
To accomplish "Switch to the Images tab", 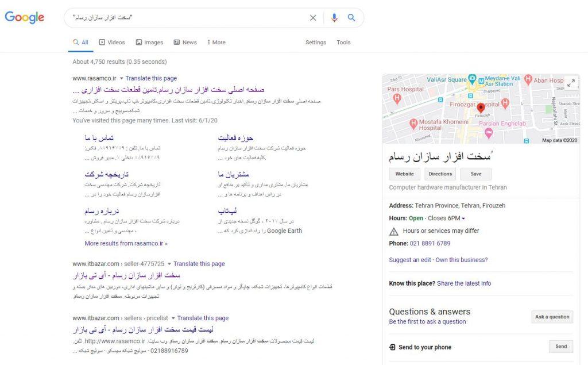I will [x=149, y=43].
